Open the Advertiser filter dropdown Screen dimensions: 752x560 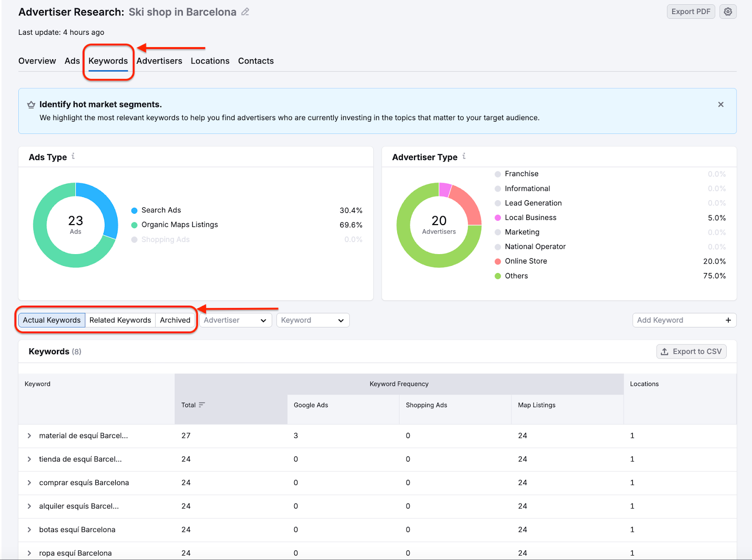pos(235,320)
